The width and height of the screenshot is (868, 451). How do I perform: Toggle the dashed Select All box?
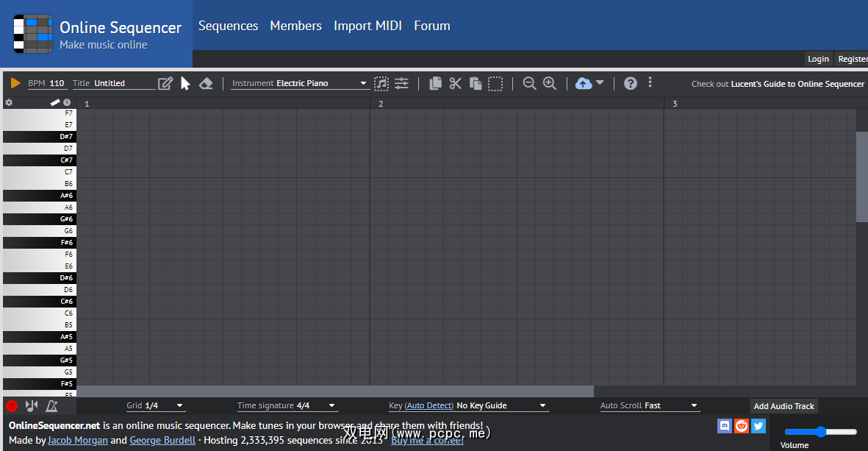(x=495, y=83)
